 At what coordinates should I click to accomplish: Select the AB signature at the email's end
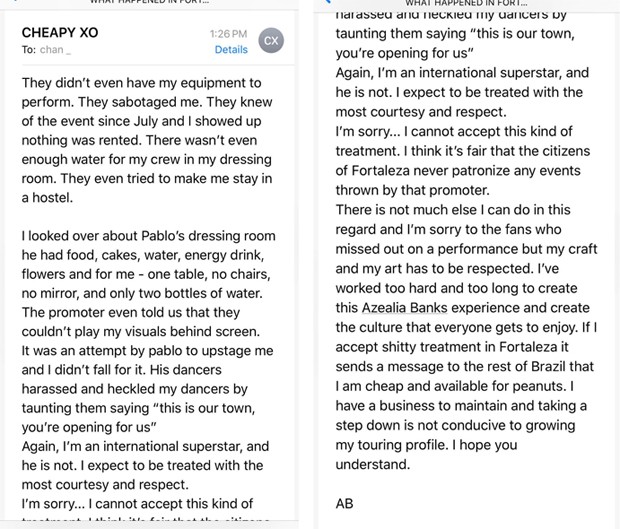point(344,504)
